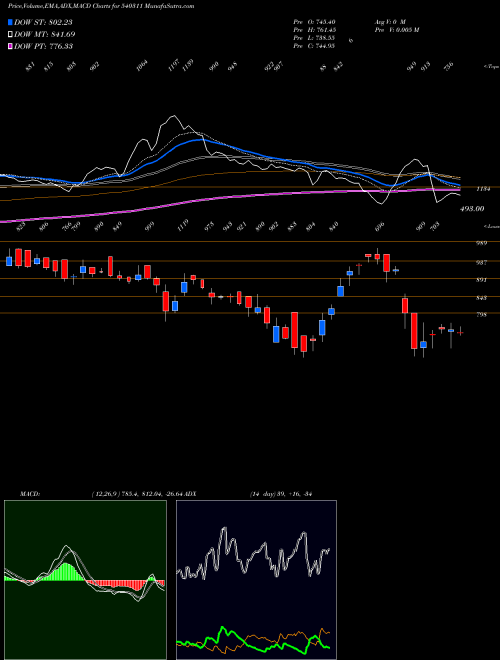Click the white DOW MT legend swatch
The image size is (500, 660).
[10, 34]
